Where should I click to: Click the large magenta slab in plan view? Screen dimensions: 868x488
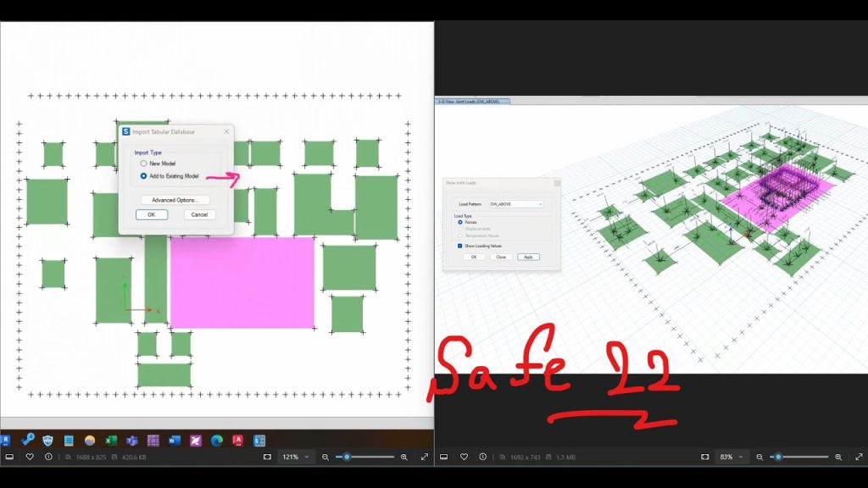click(242, 283)
